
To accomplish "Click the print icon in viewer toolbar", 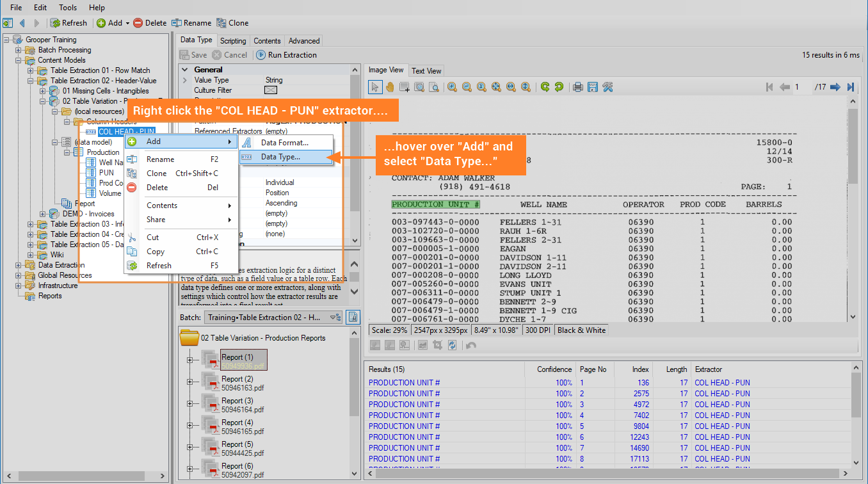I will tap(577, 87).
